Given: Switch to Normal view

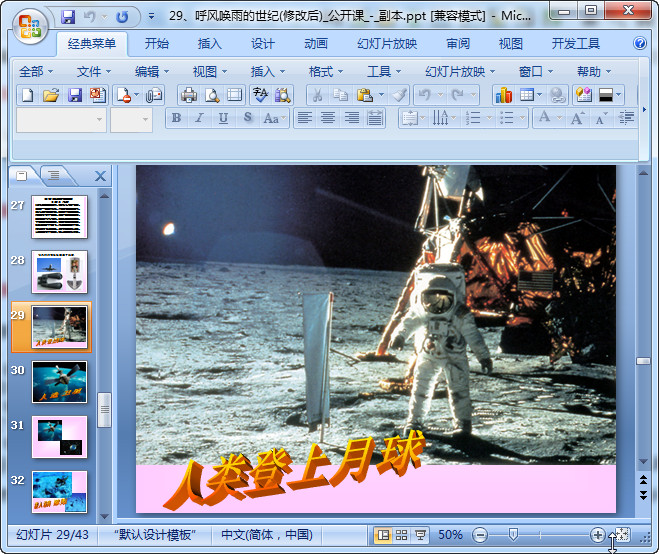Looking at the screenshot, I should 383,535.
